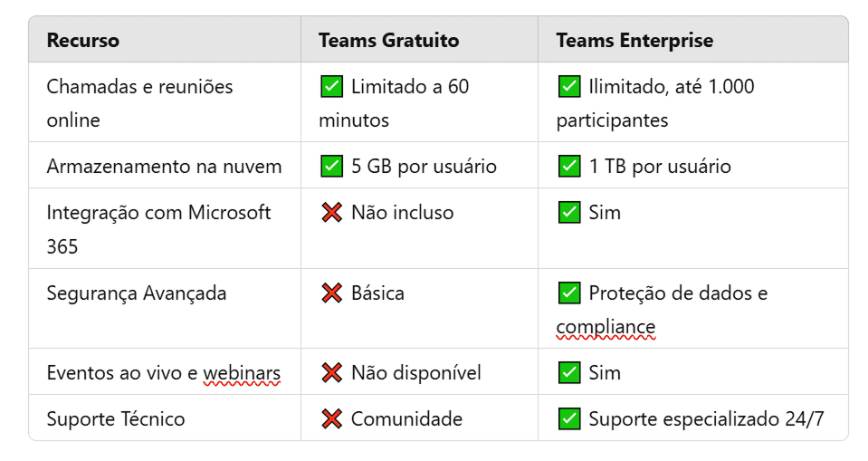
Task: Click green check icon beside '5 GB por usuário'
Action: [x=331, y=166]
